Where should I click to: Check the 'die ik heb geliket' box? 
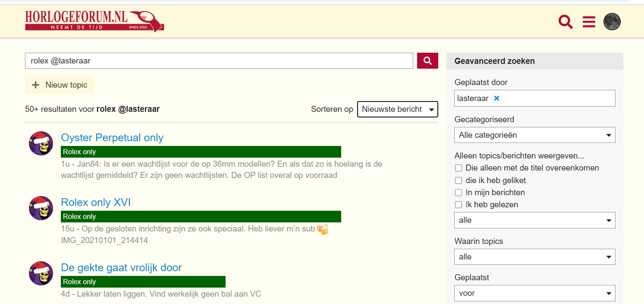coord(459,180)
